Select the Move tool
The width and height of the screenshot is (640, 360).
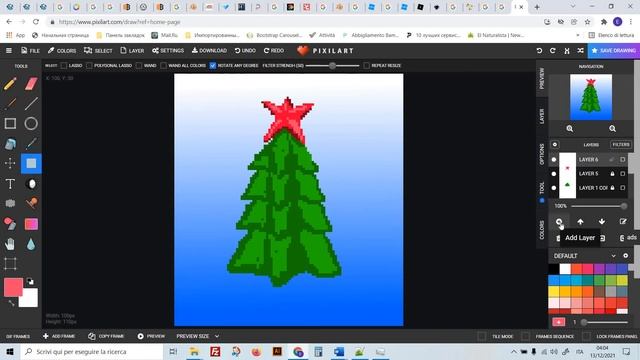10,163
